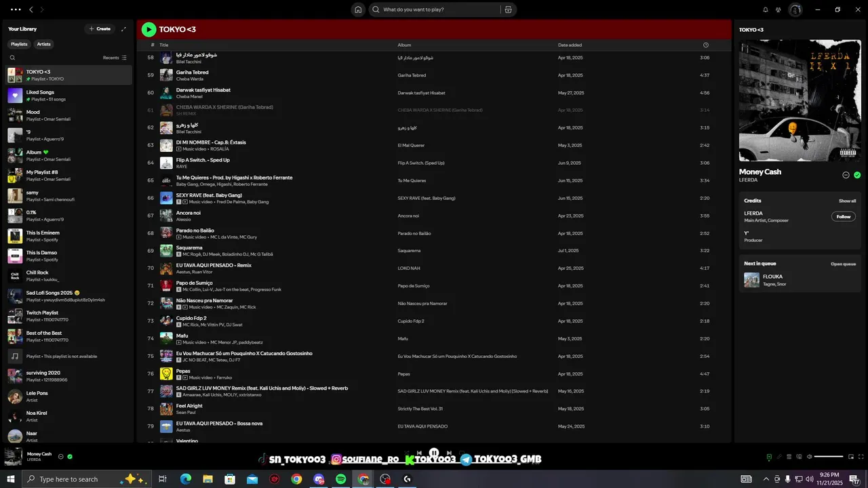Filter library by Artists
The height and width of the screenshot is (488, 868).
click(43, 44)
